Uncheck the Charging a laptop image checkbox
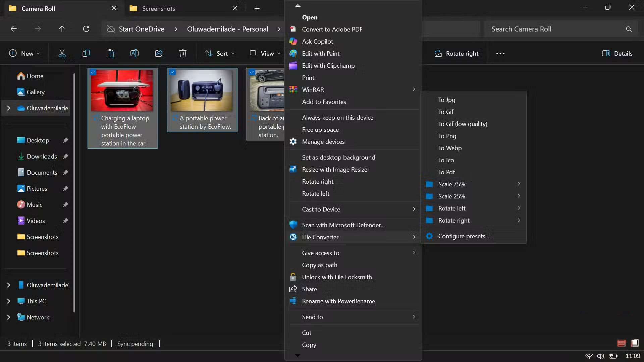The image size is (644, 362). click(93, 72)
